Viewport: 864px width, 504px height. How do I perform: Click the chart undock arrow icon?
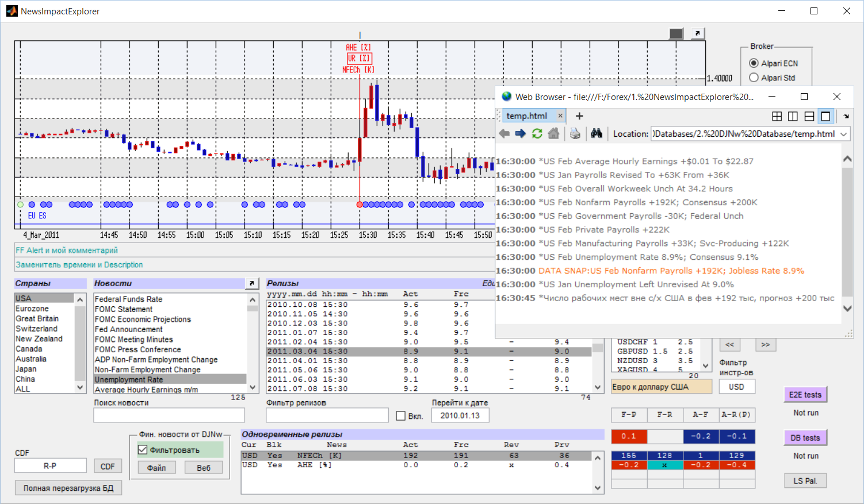point(697,34)
